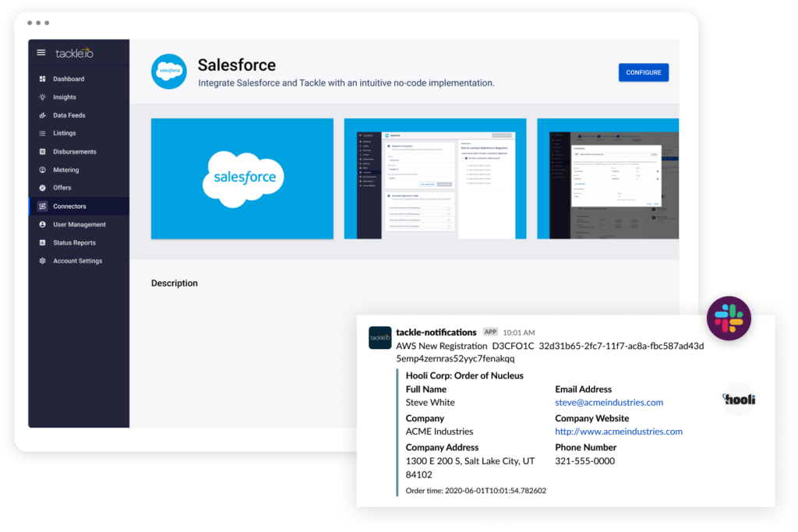Click the CONFIGURE button
The height and width of the screenshot is (532, 798).
click(x=643, y=72)
